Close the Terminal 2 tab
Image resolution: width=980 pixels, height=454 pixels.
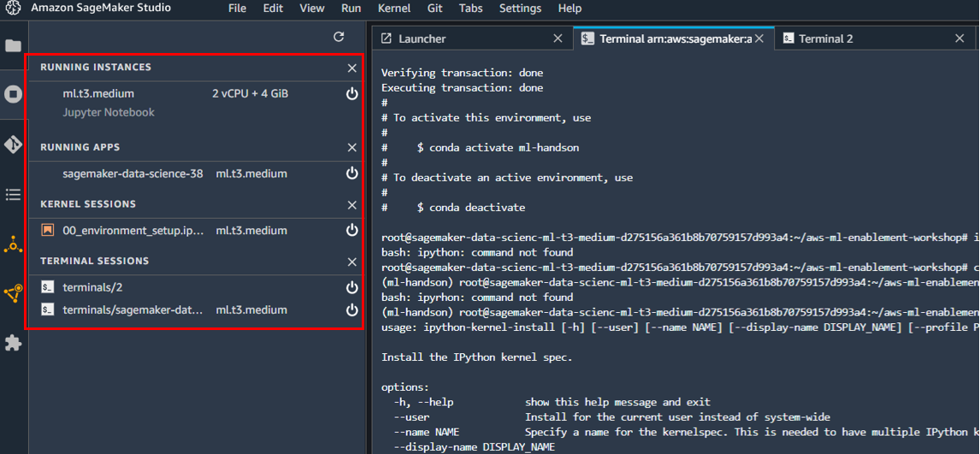point(959,38)
